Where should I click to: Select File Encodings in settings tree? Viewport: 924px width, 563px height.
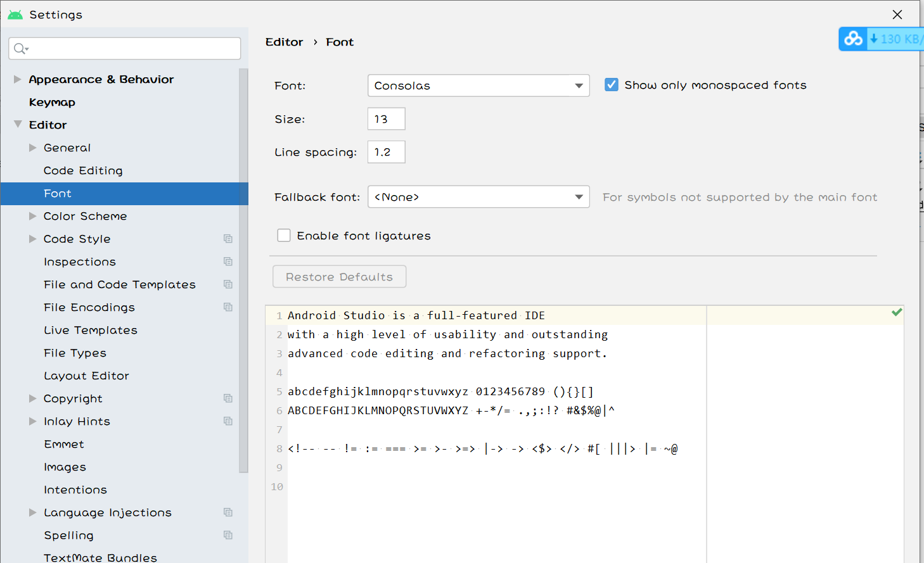point(89,307)
